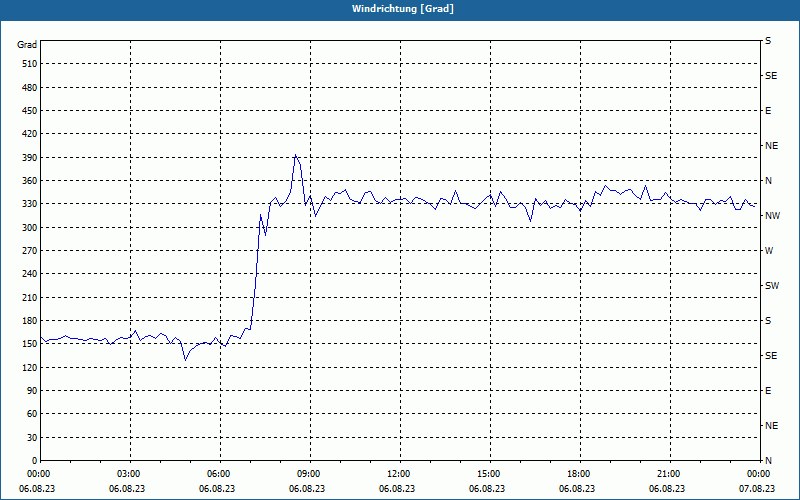Select the 480 y-axis value
The image size is (800, 500).
30,88
